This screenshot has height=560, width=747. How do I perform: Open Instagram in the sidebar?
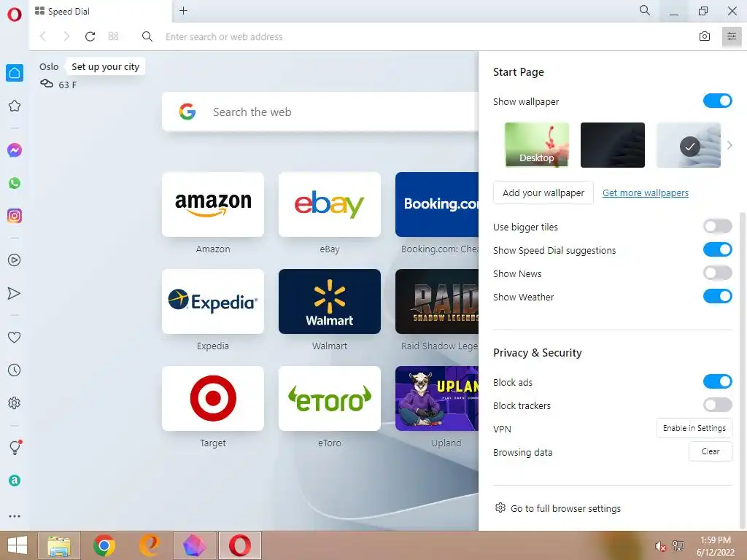point(15,216)
